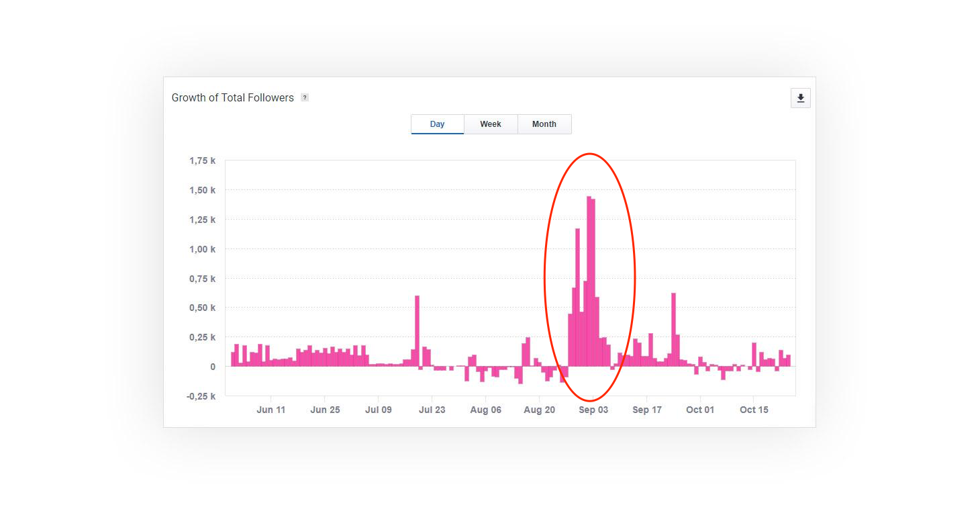Select the Month view tab
980x505 pixels.
(544, 124)
